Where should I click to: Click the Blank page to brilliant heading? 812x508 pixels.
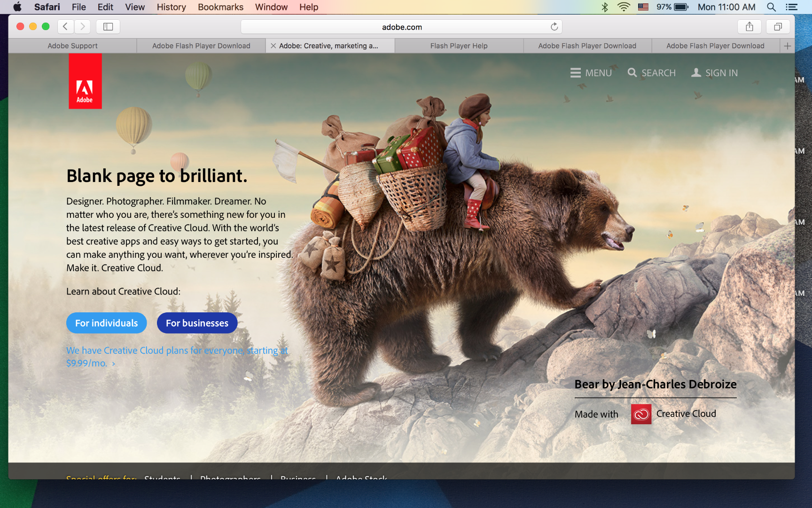[x=157, y=176]
